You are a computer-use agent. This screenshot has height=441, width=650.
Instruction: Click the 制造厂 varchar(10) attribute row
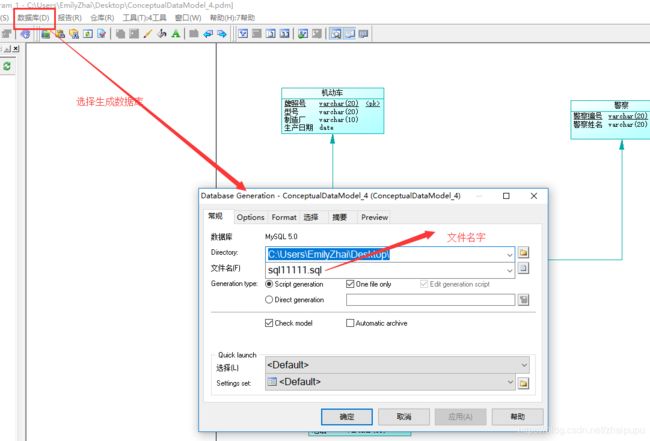[321, 119]
